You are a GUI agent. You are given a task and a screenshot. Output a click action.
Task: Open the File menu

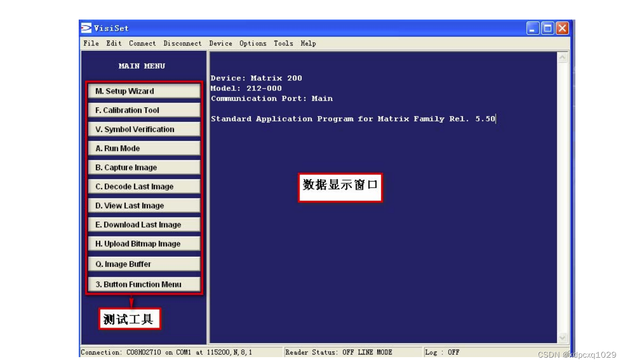(90, 43)
